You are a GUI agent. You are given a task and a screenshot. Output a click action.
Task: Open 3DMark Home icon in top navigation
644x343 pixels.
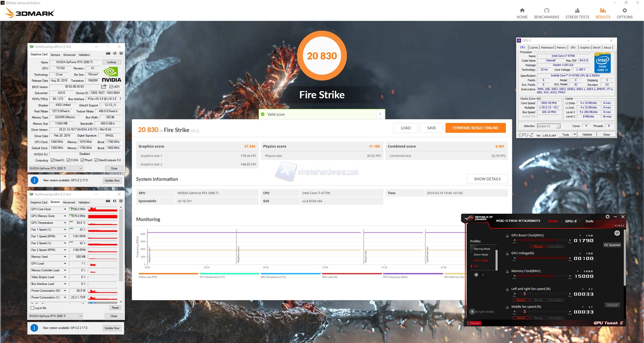[522, 10]
